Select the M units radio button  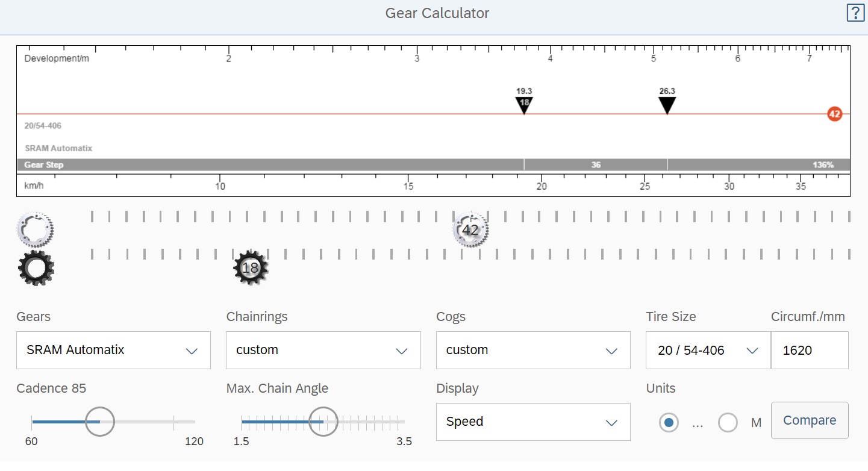(x=728, y=423)
